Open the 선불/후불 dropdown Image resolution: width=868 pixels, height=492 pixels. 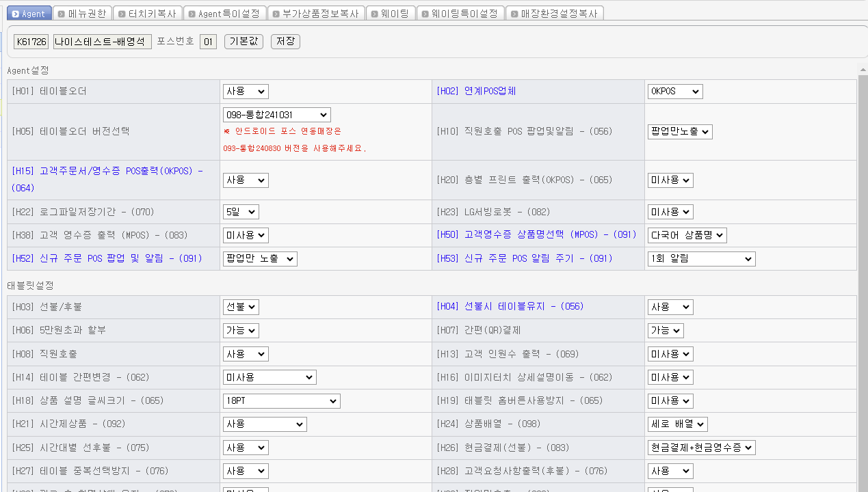[241, 307]
